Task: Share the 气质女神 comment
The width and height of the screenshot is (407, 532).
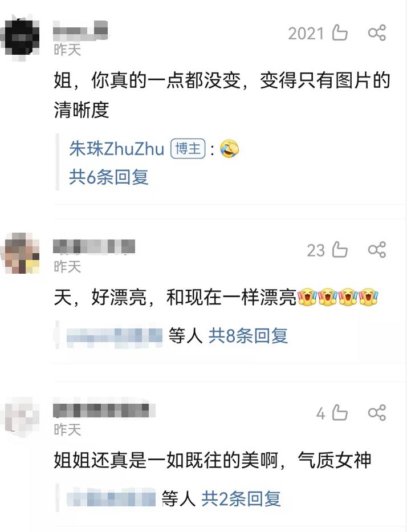Action: pos(377,413)
